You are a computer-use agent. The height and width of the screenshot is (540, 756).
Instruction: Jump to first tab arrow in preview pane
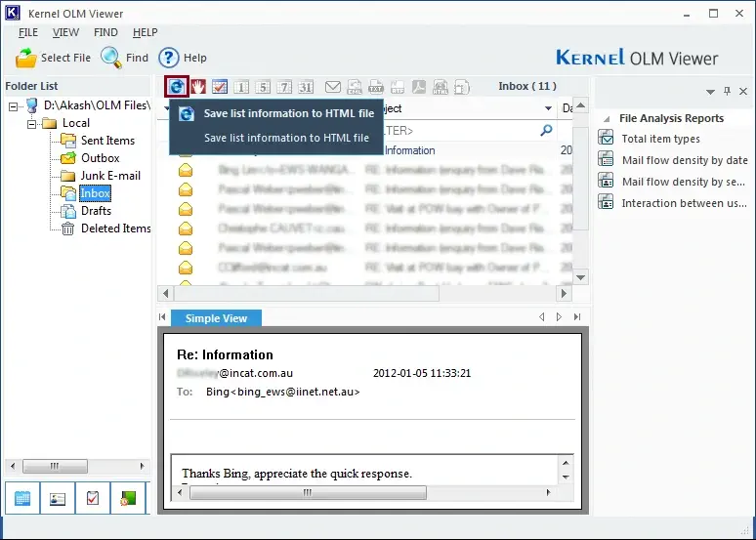162,316
